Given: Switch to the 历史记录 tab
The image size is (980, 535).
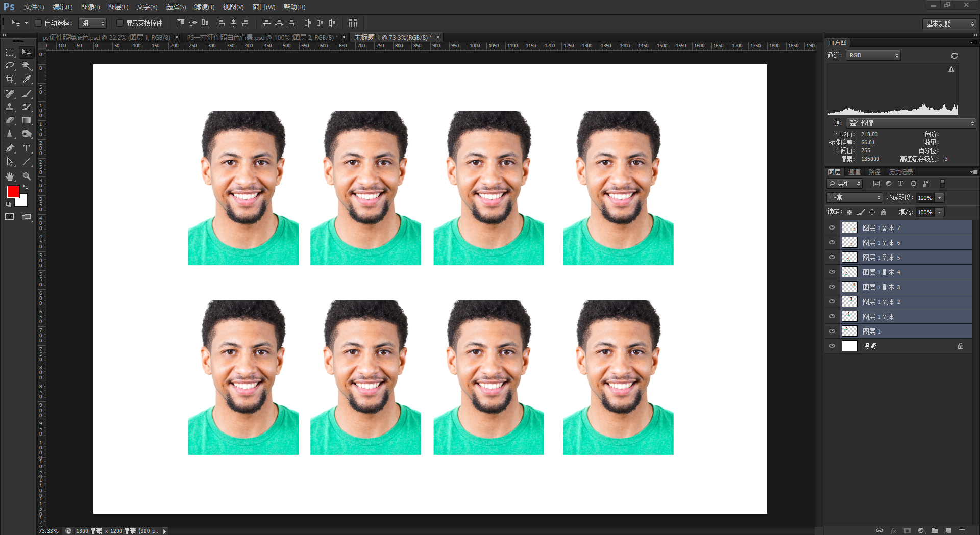Looking at the screenshot, I should click(x=900, y=172).
